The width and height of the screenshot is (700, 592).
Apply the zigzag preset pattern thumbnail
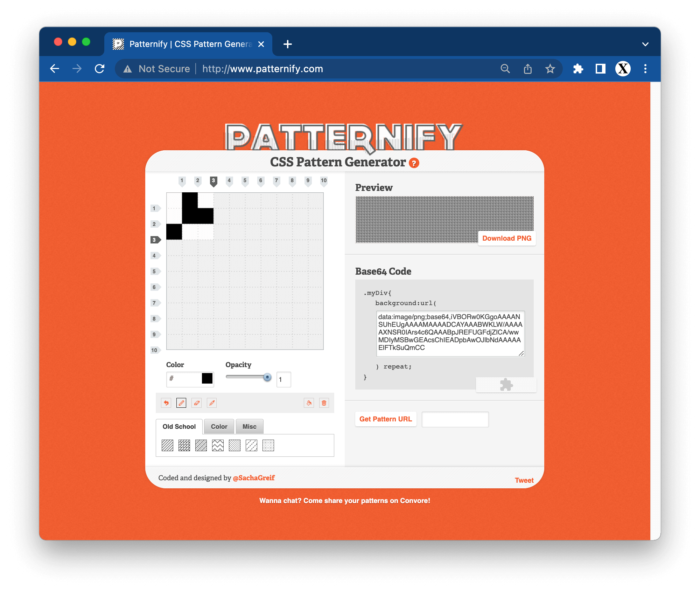(x=218, y=445)
